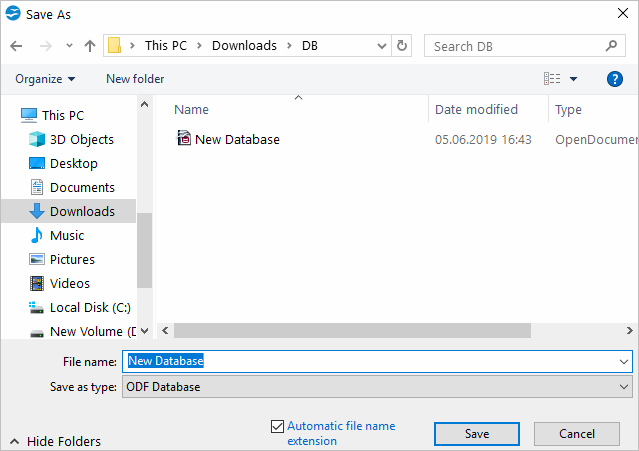Expand the view options dropdown arrow
Screen dimensions: 639x451
pyautogui.click(x=574, y=79)
